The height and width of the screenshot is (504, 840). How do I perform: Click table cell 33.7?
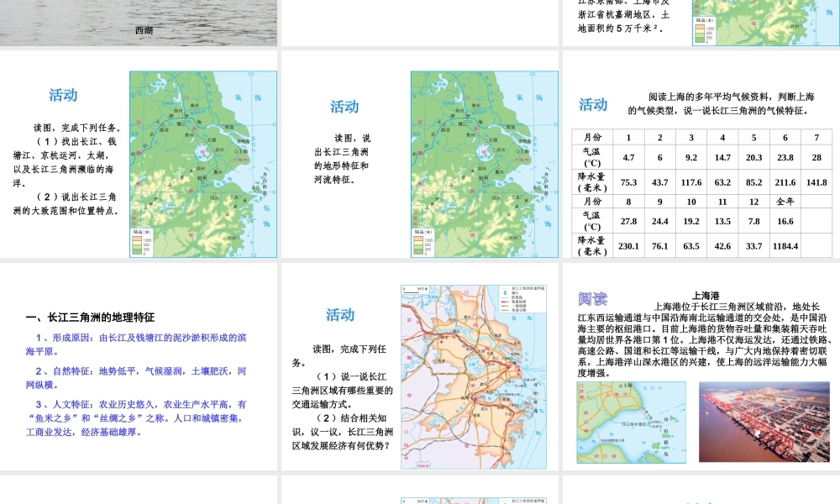(x=753, y=246)
